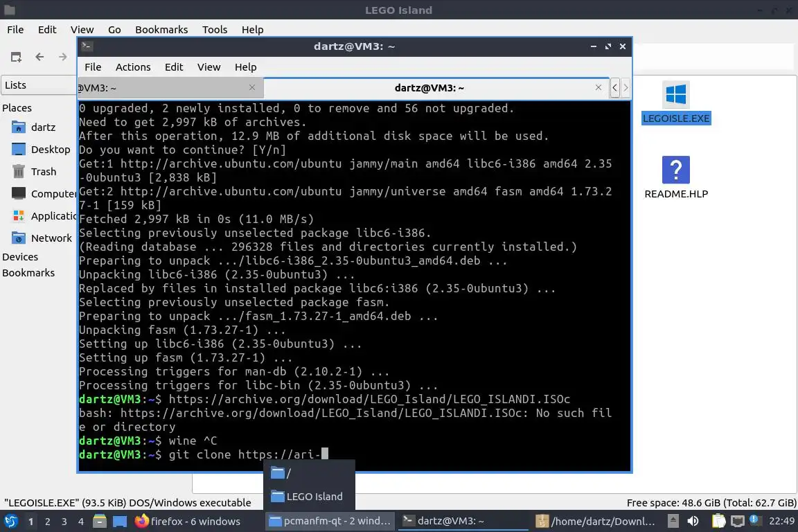Click the 22:49 clock on the taskbar

tap(781, 522)
